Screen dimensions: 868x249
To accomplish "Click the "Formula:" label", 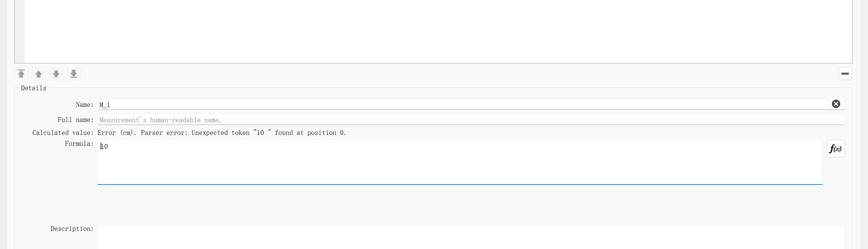I will 79,144.
